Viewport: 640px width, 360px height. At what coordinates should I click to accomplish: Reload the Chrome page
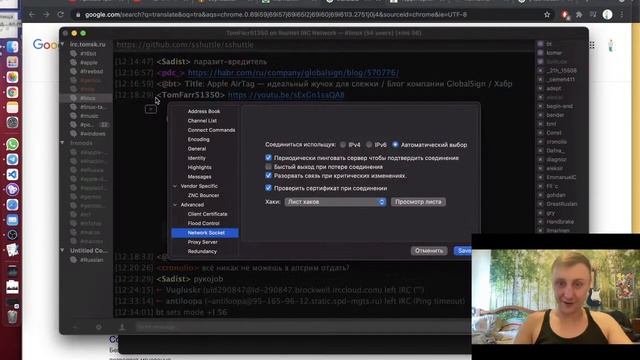(60, 15)
